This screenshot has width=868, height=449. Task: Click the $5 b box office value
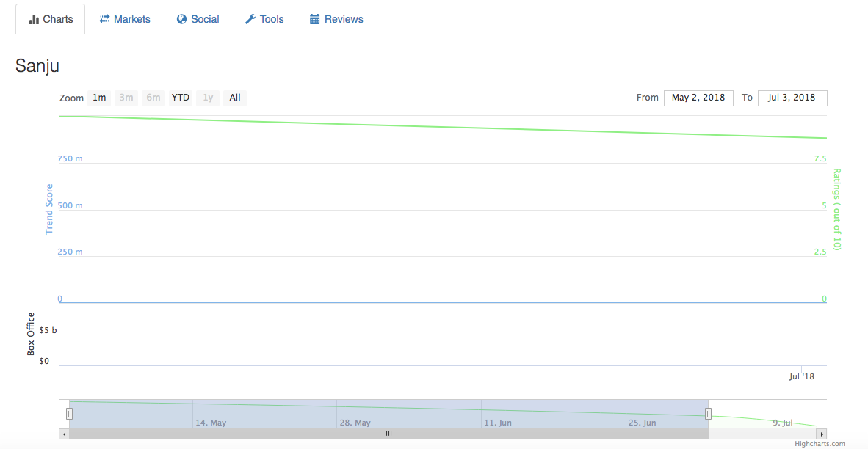(x=48, y=331)
